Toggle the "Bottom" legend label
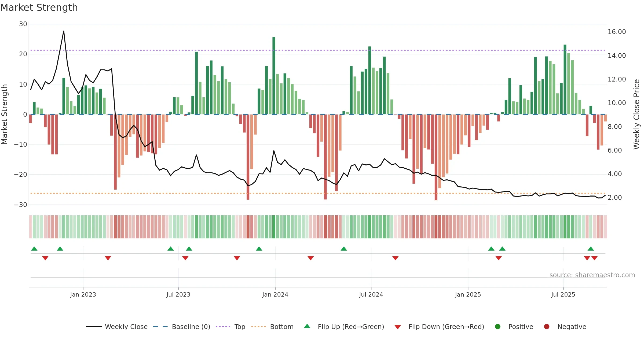Image resolution: width=644 pixels, height=362 pixels. [x=282, y=327]
